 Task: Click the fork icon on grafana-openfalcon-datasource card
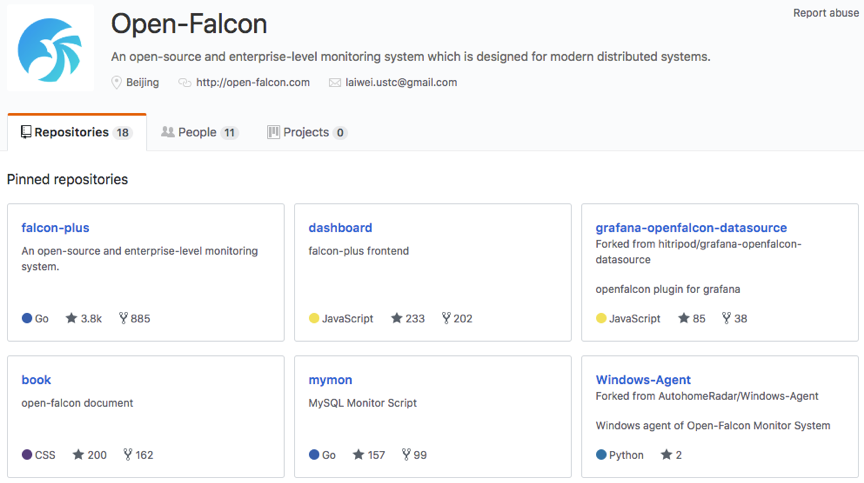coord(726,318)
